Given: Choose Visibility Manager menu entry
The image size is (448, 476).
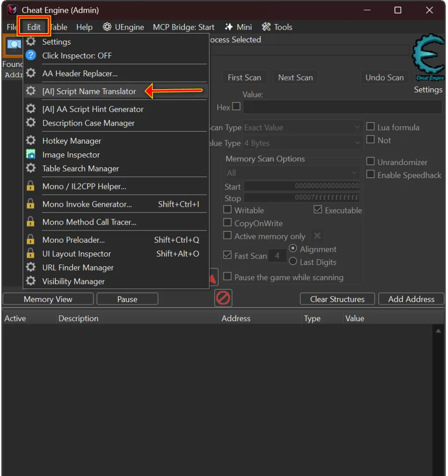Looking at the screenshot, I should (115, 281).
